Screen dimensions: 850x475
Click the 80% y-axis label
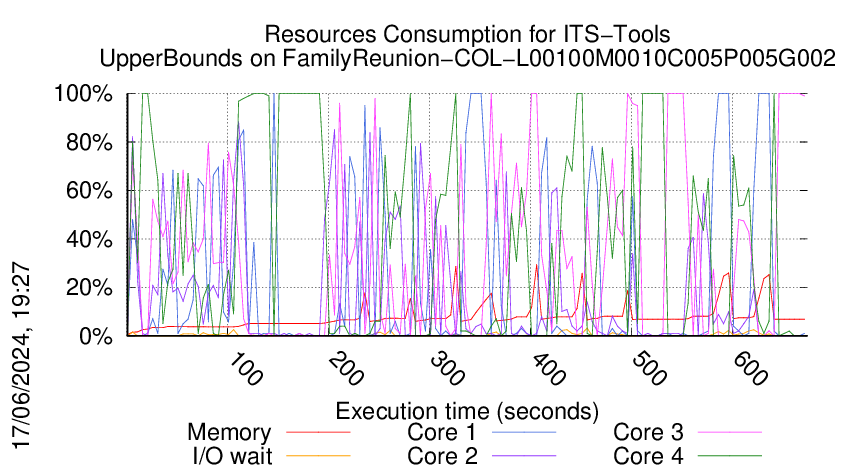[x=89, y=143]
